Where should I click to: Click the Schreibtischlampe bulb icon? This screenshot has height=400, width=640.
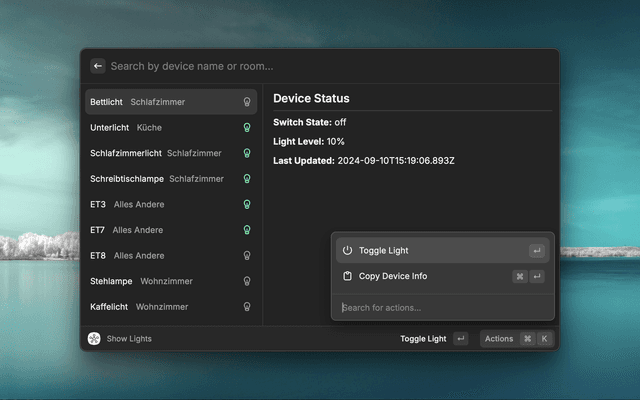tap(247, 179)
